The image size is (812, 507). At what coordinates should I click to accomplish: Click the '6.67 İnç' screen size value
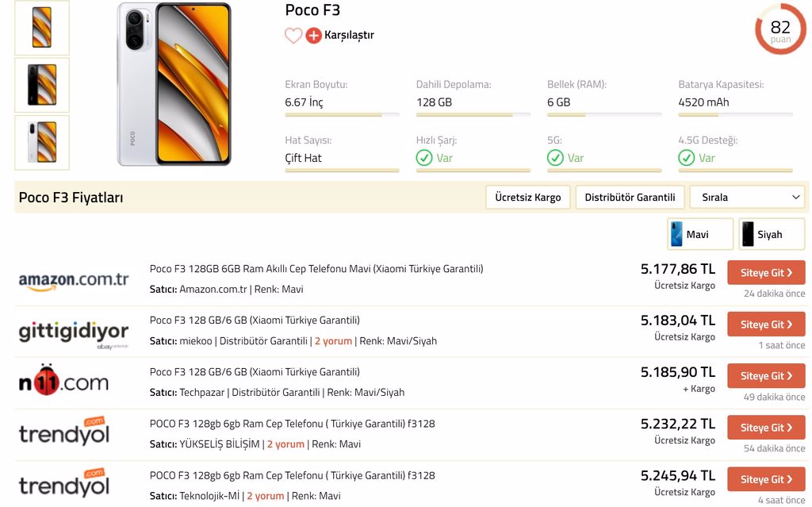(x=304, y=102)
